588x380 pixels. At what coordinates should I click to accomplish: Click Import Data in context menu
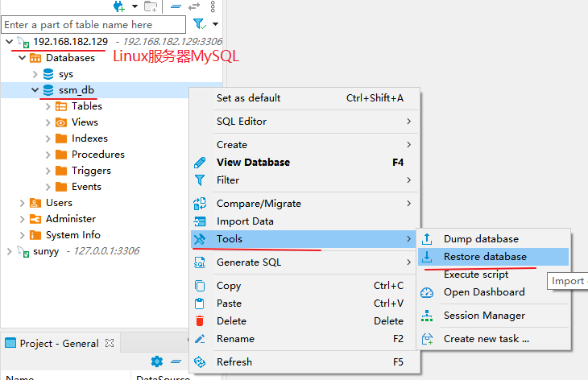tap(245, 221)
